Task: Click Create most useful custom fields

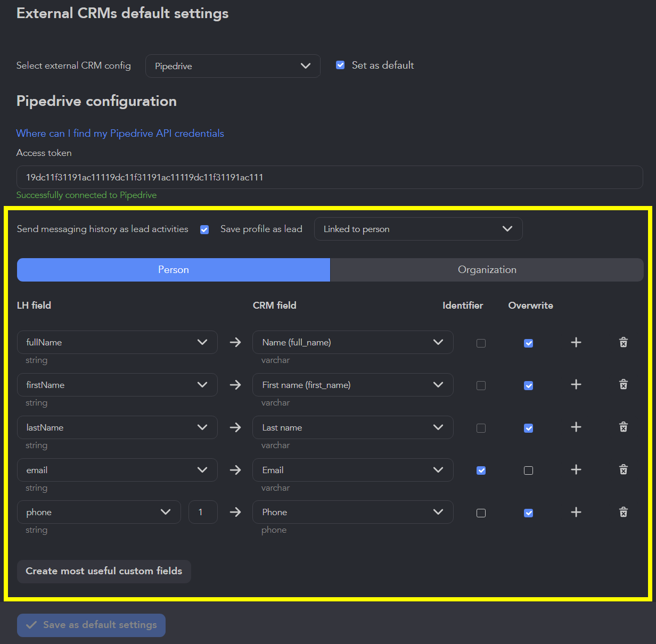Action: pyautogui.click(x=104, y=571)
